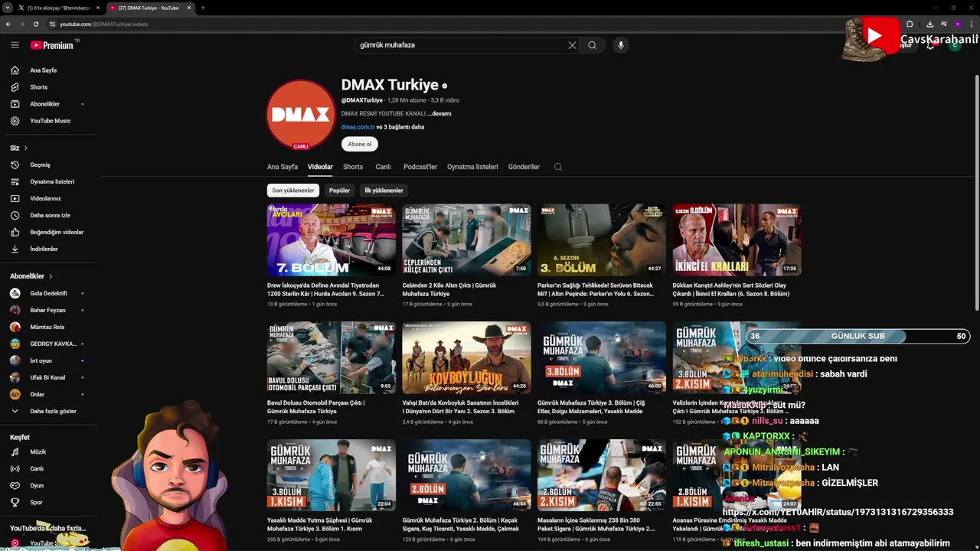Open Daha sonra izle in the sidebar
This screenshot has width=980, height=551.
coord(48,215)
